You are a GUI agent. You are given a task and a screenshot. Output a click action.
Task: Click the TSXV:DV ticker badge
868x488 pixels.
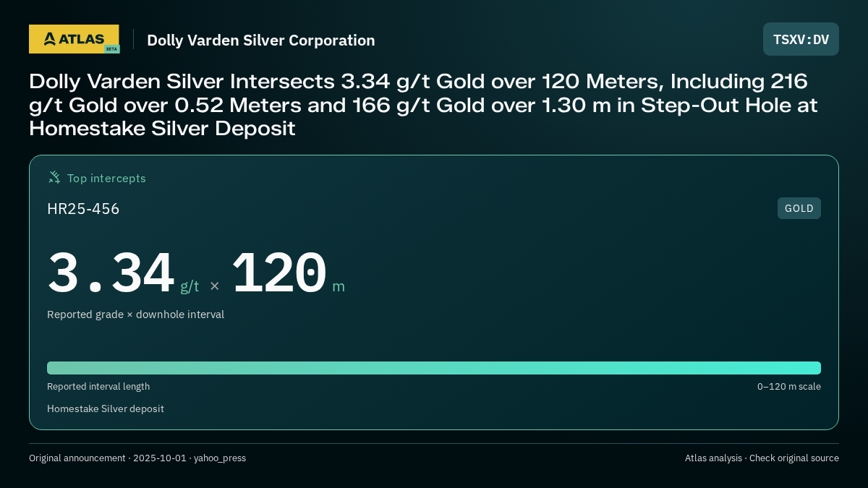(x=801, y=39)
